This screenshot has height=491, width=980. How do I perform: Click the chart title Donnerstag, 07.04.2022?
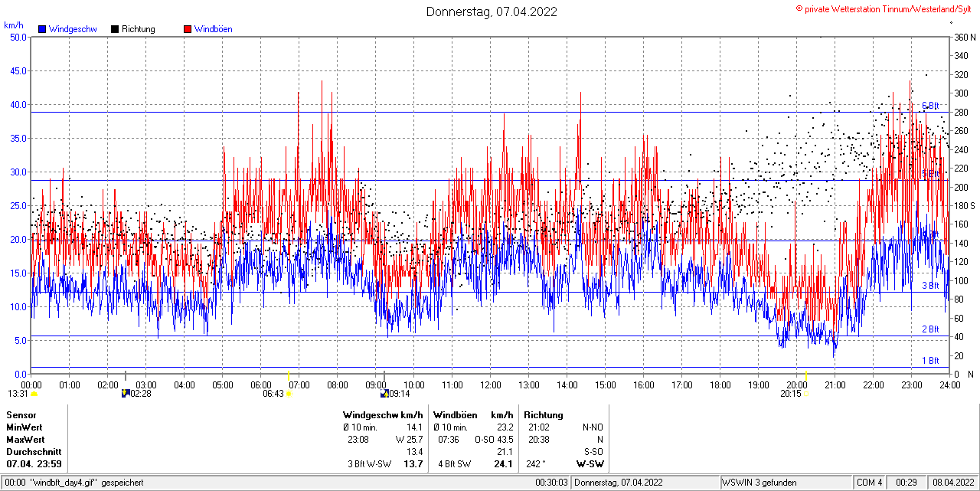point(492,11)
